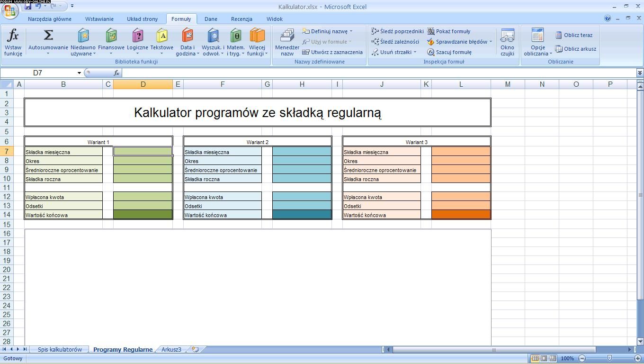Click the zoom slider in status bar

609,358
